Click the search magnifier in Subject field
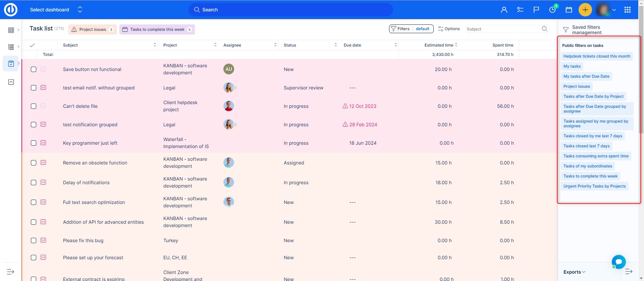Viewport: 644px width, 281px height. [x=544, y=29]
